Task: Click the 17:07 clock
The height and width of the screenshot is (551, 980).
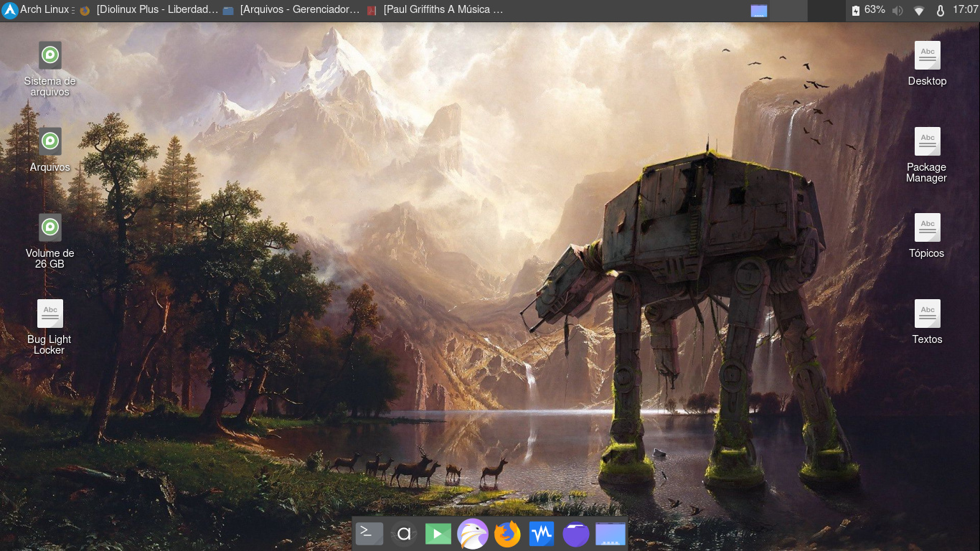Action: (x=965, y=10)
